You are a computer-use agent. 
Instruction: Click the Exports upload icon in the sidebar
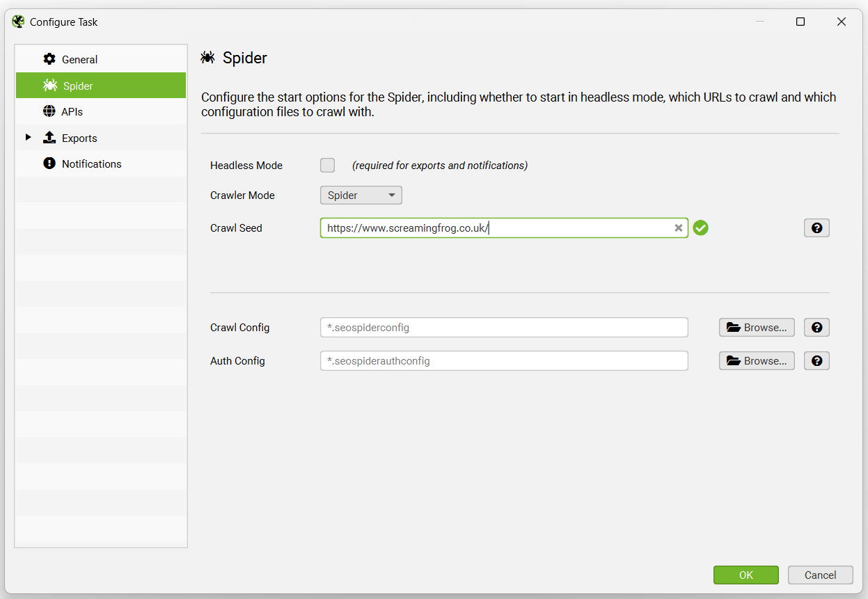[49, 137]
